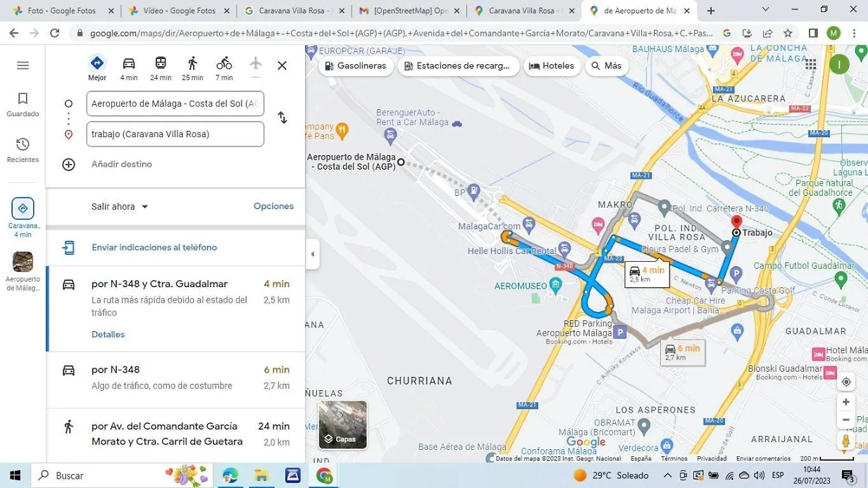
Task: Click the destination field trabajo
Action: click(175, 134)
